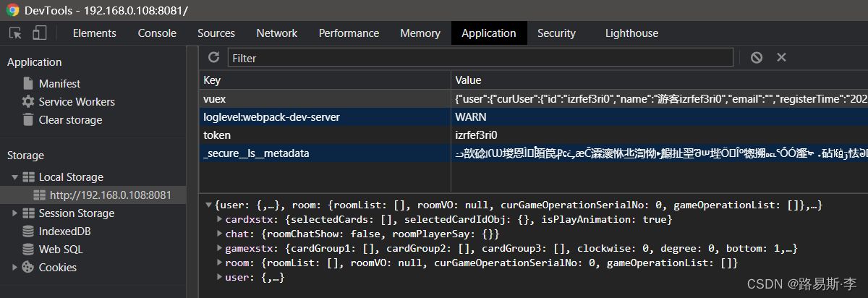Collapse the Local Storage tree node
Screen dimensions: 868x298
click(x=15, y=177)
